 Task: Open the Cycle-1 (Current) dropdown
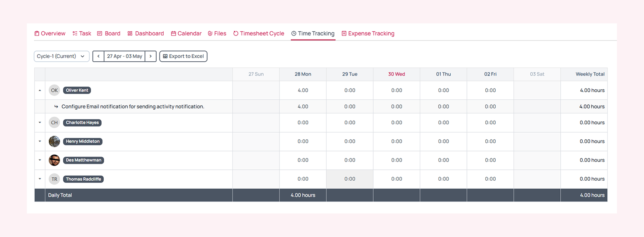coord(61,56)
